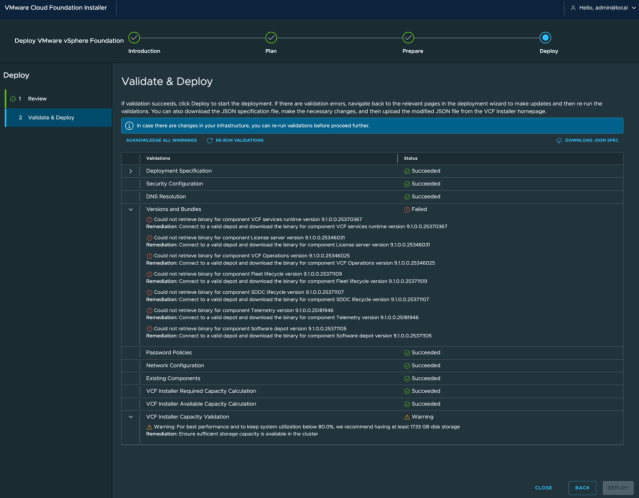
Task: Go to Introduction wizard stage label
Action: (x=144, y=51)
